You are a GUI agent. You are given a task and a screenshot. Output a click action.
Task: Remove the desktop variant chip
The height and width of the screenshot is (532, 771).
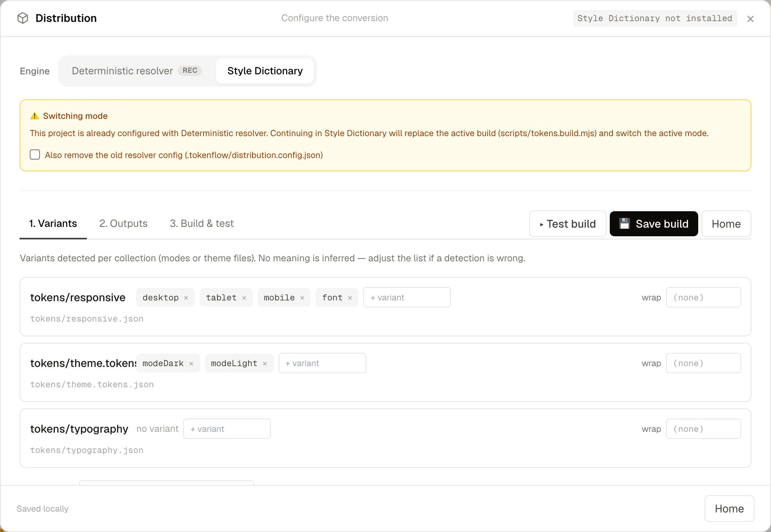186,298
